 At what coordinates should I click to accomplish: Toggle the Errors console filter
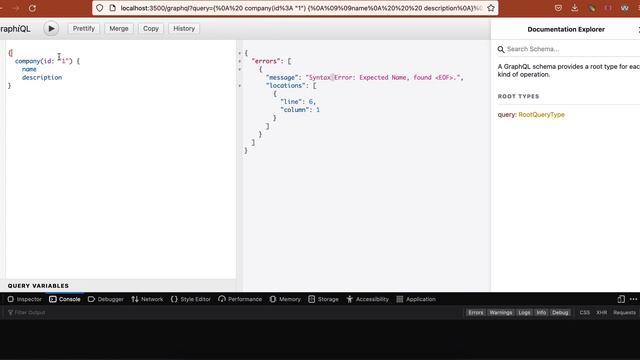pos(476,313)
